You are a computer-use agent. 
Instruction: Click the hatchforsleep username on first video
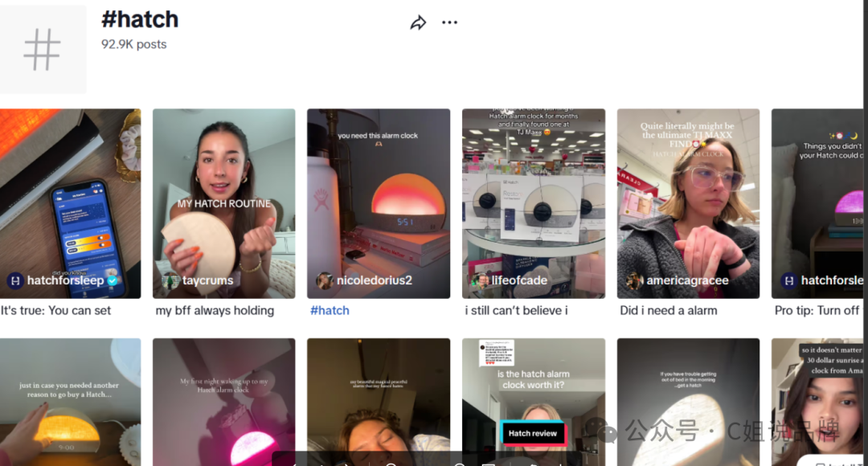tap(65, 280)
